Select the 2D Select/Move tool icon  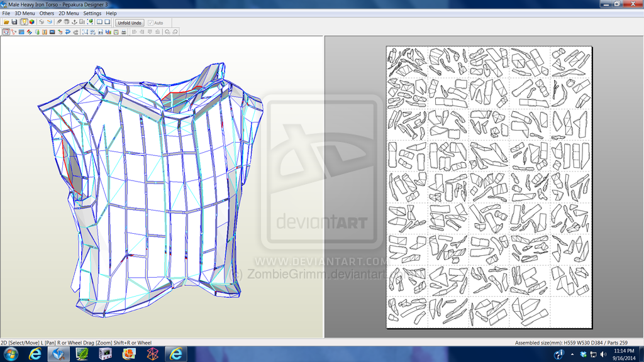[x=6, y=31]
